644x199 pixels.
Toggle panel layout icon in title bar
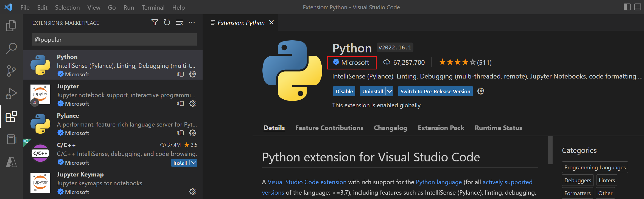[x=638, y=7]
